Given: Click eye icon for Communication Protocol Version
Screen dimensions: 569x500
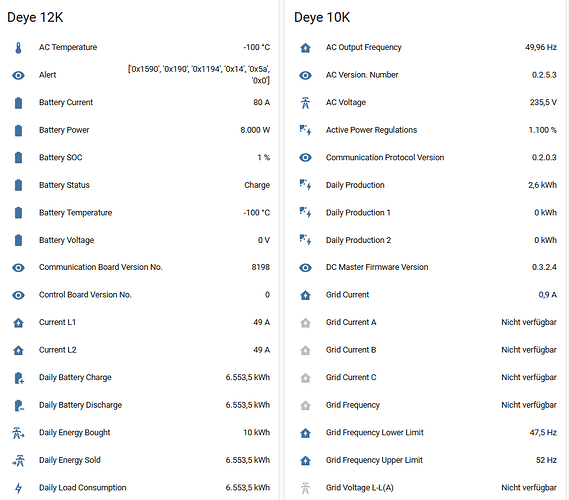Looking at the screenshot, I should (x=306, y=157).
